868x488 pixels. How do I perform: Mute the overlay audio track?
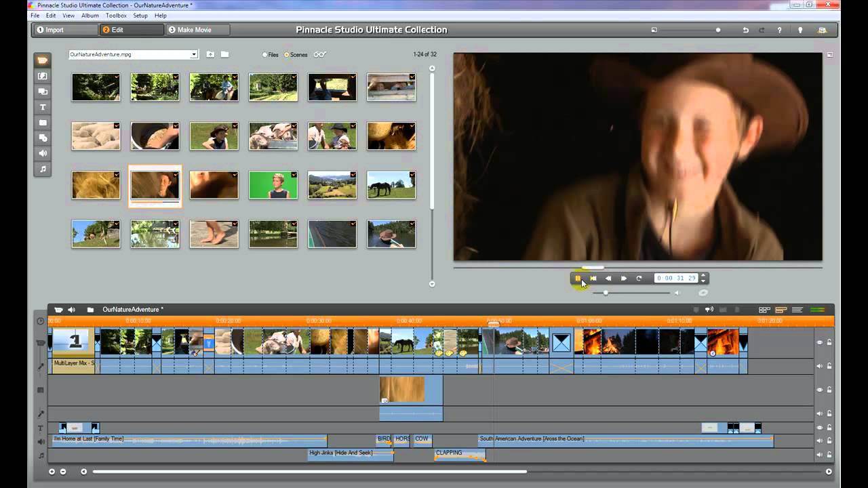click(x=819, y=413)
